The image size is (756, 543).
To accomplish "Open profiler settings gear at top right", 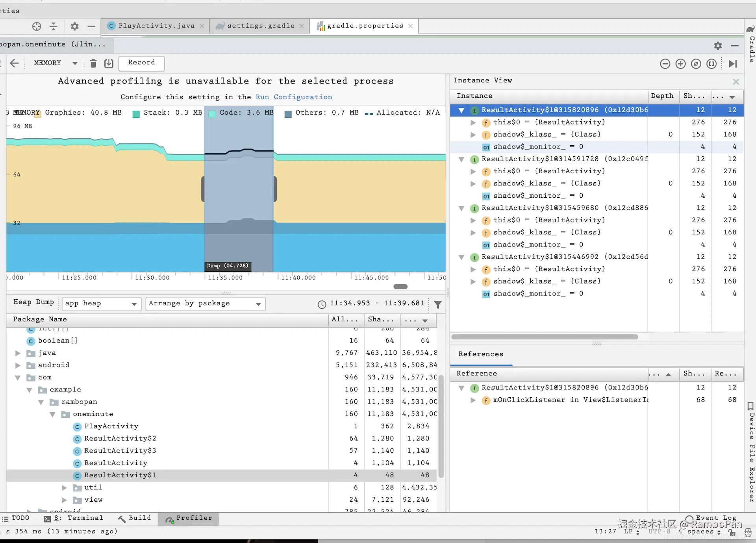I will (718, 46).
